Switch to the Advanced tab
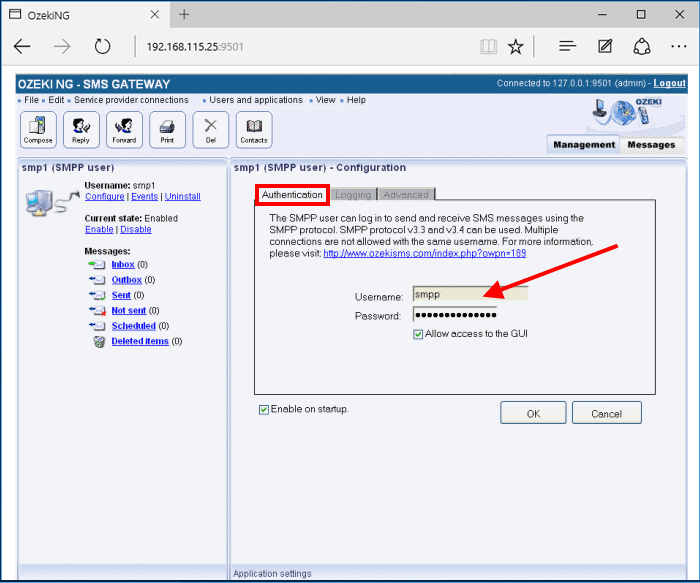Viewport: 700px width, 583px height. coord(406,195)
